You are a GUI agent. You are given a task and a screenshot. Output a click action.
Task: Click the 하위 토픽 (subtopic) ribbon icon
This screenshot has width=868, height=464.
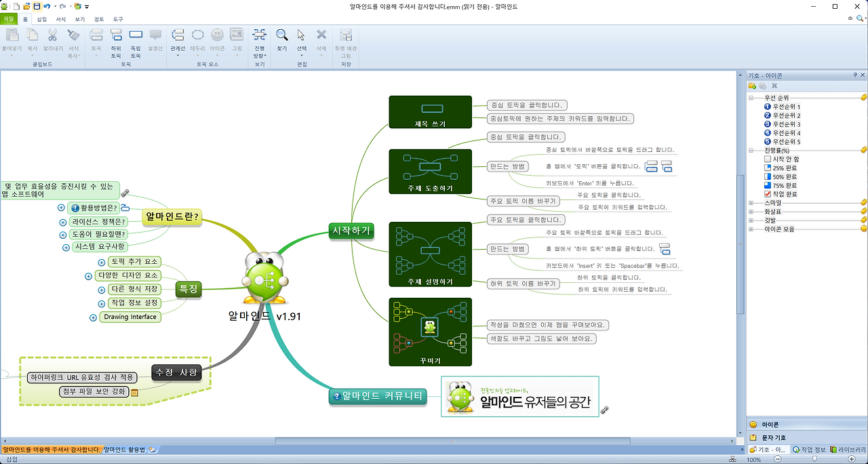tap(116, 35)
